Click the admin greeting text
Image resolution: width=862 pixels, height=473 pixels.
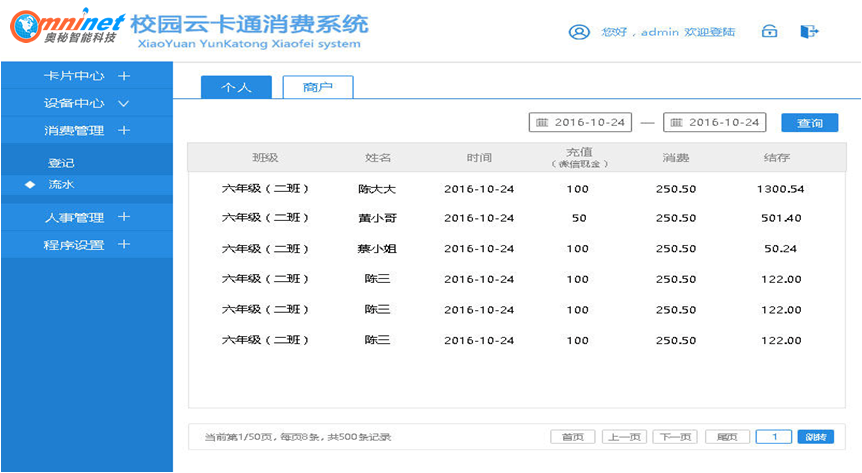(668, 32)
